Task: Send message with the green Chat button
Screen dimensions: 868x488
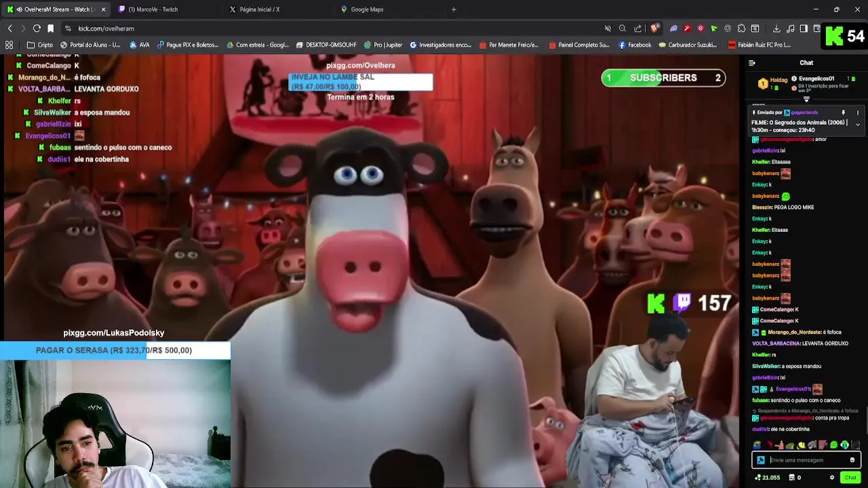Action: (x=850, y=478)
